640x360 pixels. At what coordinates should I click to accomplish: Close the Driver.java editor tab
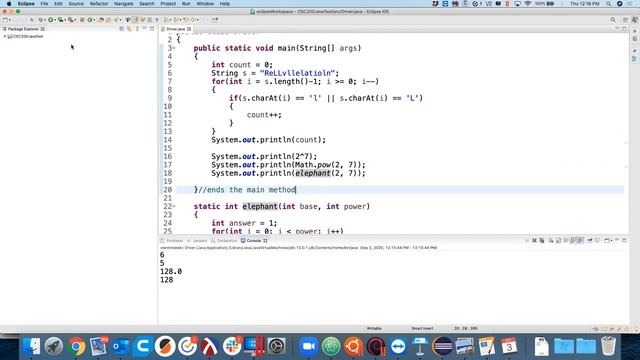pos(189,29)
